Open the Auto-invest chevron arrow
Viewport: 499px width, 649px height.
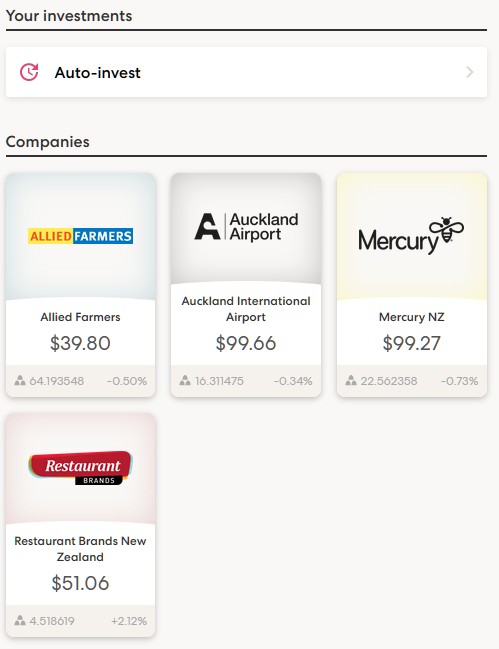[x=470, y=72]
